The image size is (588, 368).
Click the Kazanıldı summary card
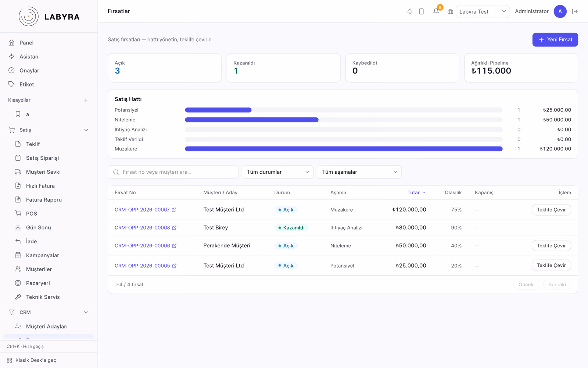point(283,68)
